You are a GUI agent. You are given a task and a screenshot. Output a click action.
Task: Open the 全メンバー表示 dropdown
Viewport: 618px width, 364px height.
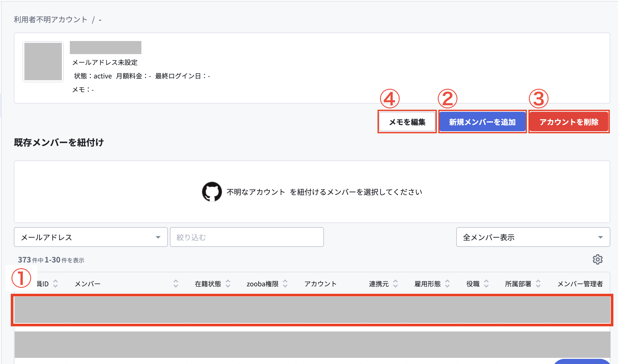click(533, 237)
